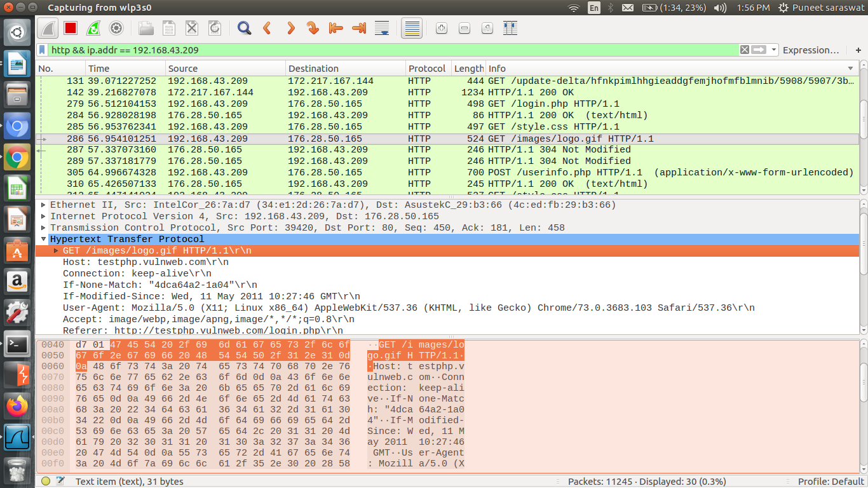This screenshot has width=868, height=488.
Task: Expand Transmission Control Protocol details
Action: [x=43, y=228]
